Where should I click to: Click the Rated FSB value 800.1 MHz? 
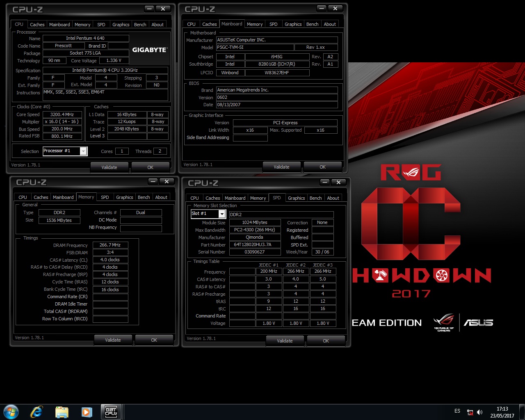point(62,136)
